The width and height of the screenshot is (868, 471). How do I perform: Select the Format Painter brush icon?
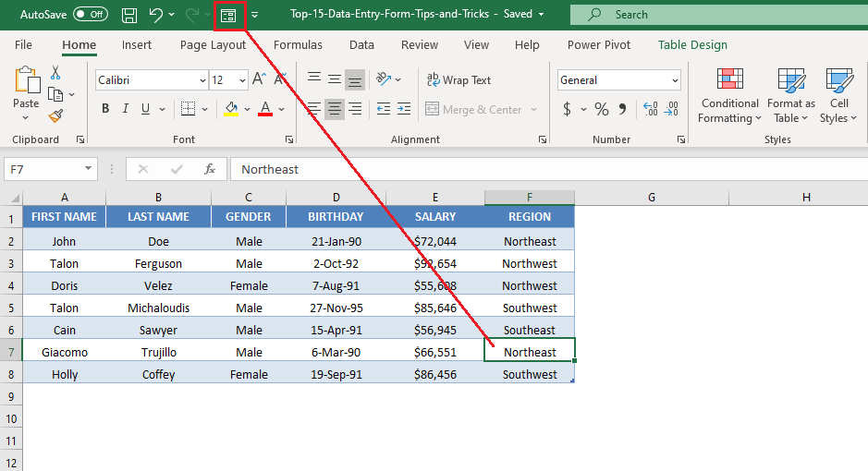[55, 115]
